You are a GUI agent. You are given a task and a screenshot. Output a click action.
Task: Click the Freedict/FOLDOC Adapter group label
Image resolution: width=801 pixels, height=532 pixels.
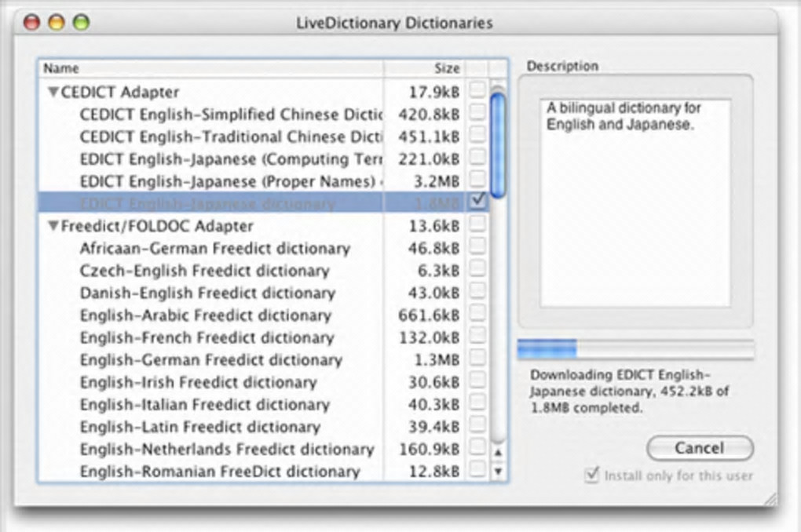pyautogui.click(x=157, y=226)
